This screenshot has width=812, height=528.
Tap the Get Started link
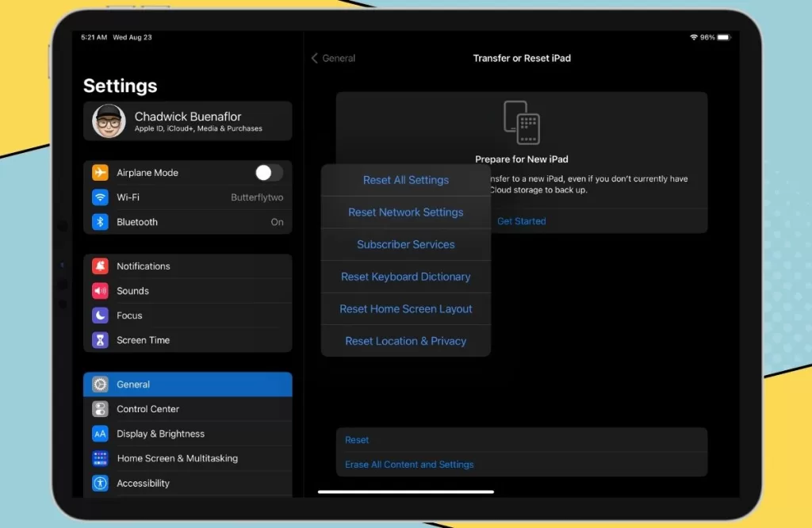522,221
